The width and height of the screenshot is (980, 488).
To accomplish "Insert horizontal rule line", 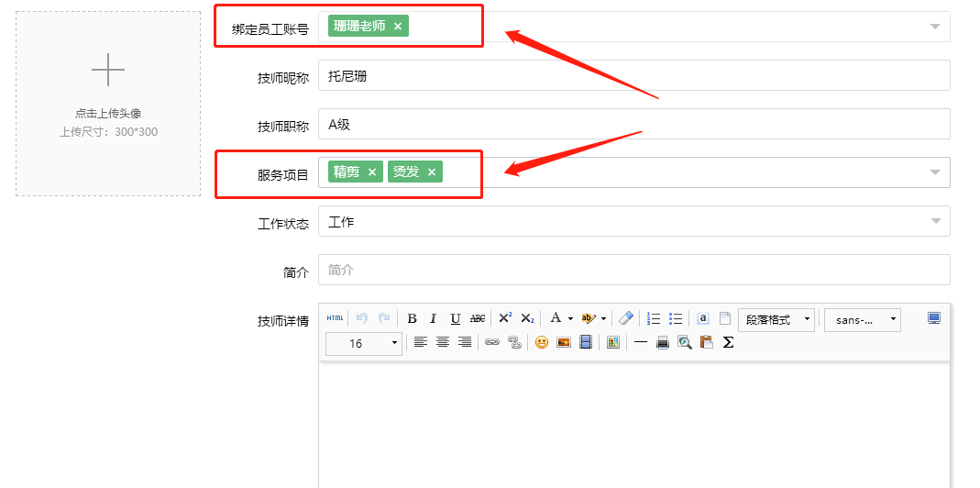I will tap(641, 342).
